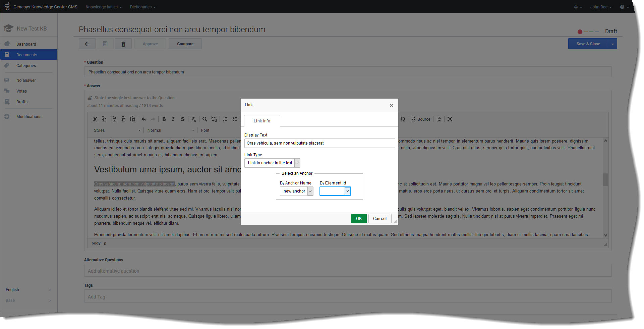Click the green OK button

point(359,219)
